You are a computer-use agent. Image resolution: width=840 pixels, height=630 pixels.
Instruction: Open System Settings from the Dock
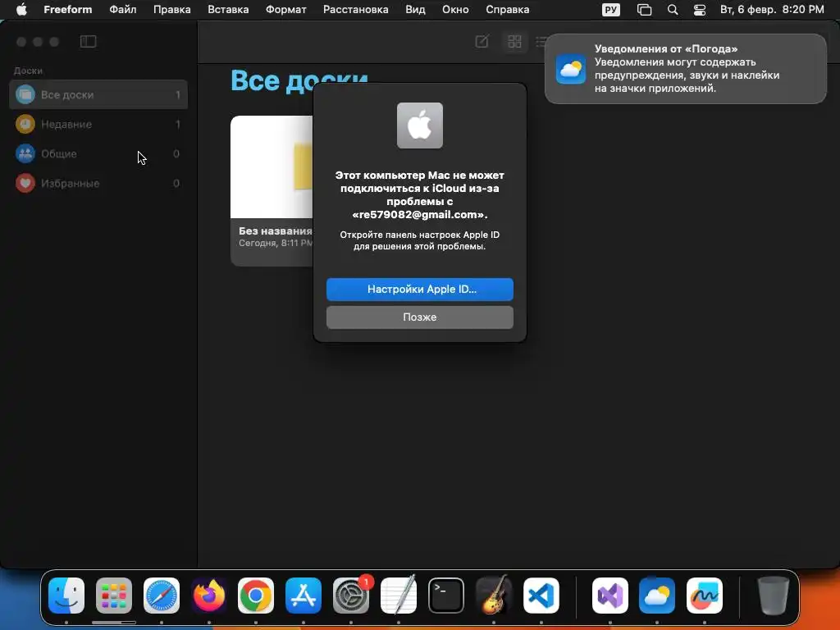pos(351,596)
